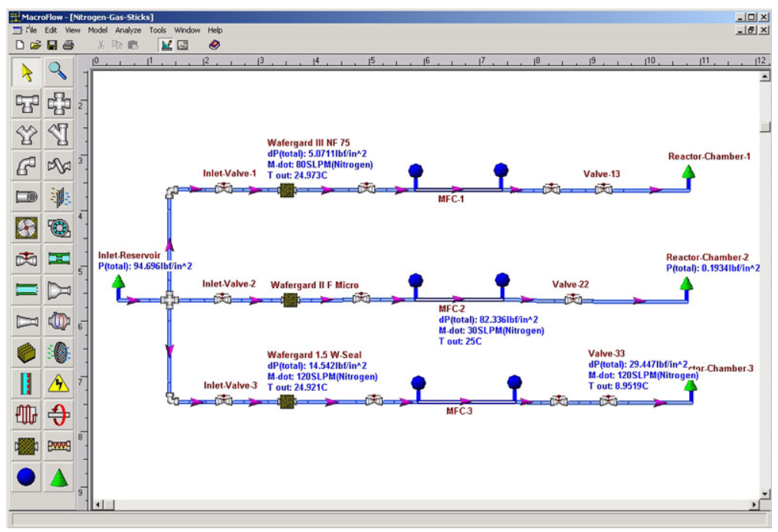Select the blue sphere node tool
This screenshot has width=778, height=532.
[27, 478]
